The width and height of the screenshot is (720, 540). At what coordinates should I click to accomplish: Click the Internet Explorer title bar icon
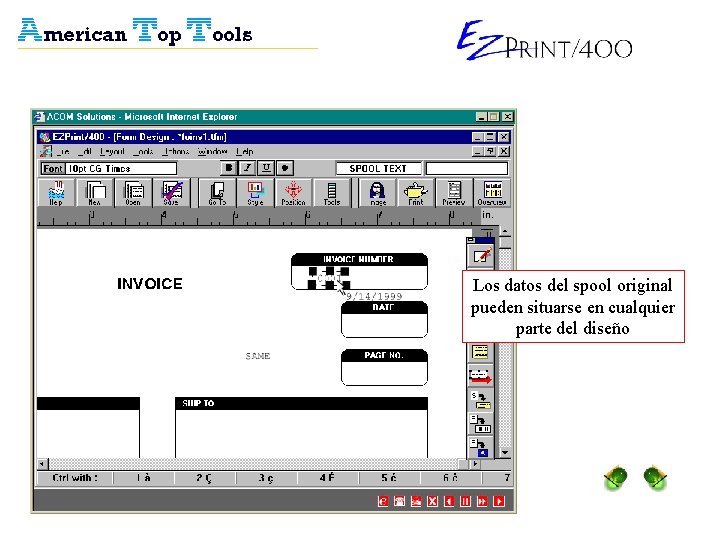pyautogui.click(x=40, y=117)
